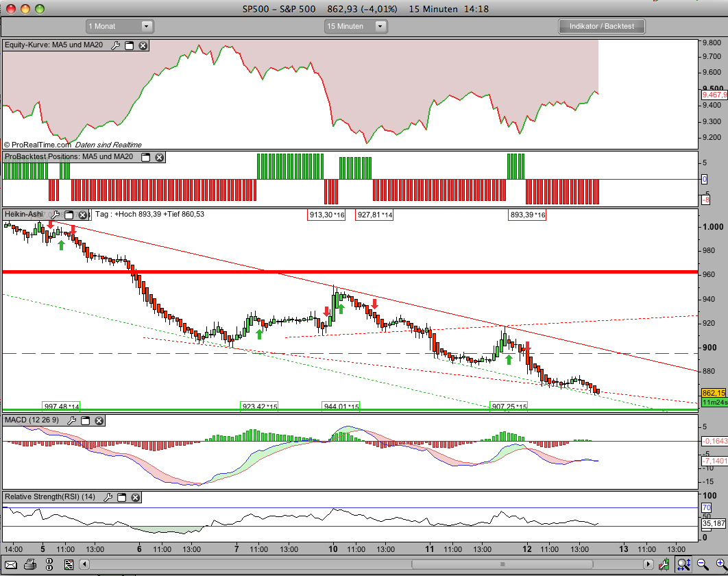The height and width of the screenshot is (576, 728).
Task: Select the 'Equity-Kurve: MA5 und MA20' title
Action: click(x=54, y=45)
